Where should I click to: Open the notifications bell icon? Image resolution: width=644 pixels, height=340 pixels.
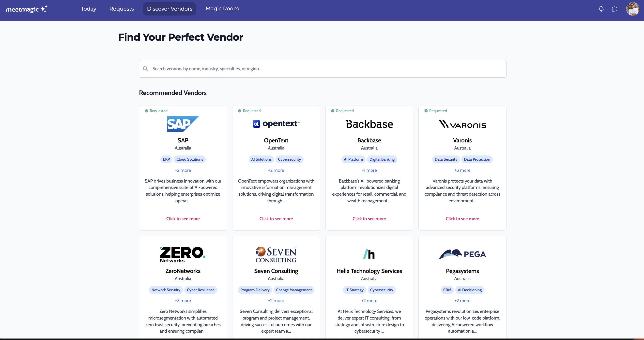click(x=601, y=9)
